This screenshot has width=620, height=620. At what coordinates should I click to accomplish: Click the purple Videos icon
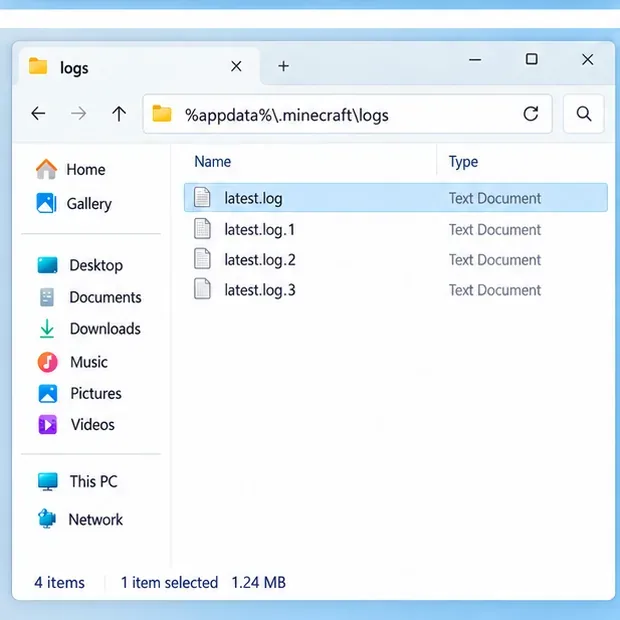(x=48, y=425)
